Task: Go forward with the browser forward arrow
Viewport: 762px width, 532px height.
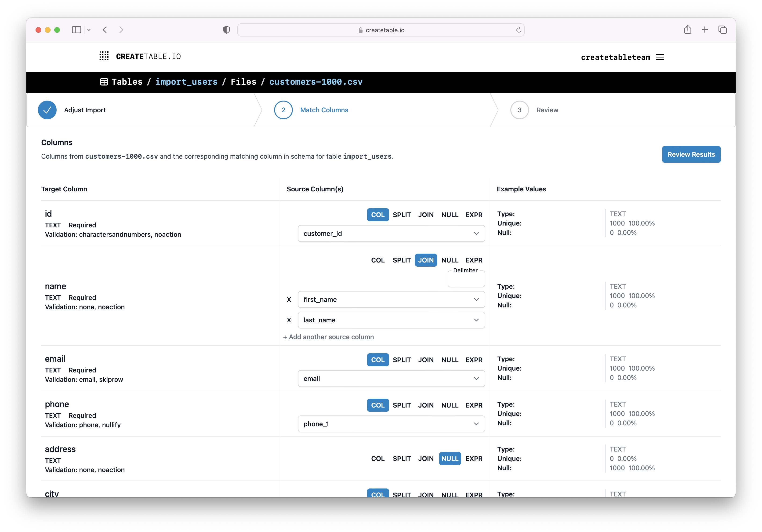Action: click(x=121, y=30)
